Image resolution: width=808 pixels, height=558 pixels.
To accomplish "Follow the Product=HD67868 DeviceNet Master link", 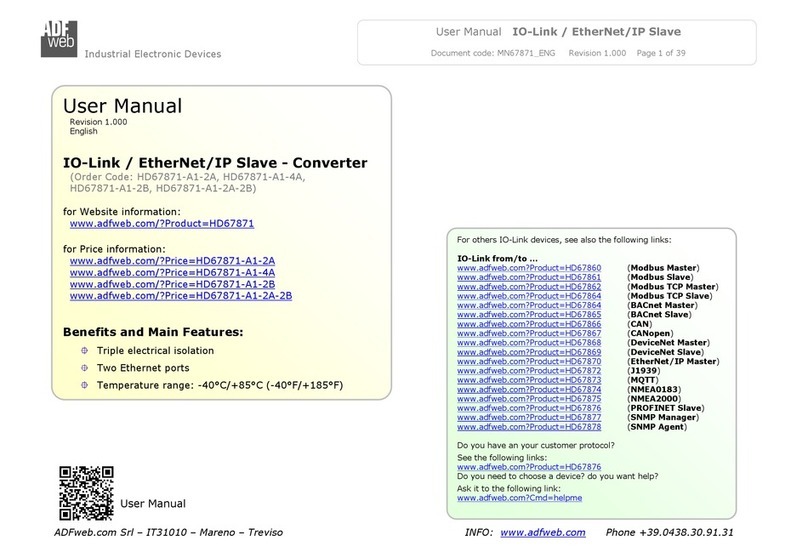I will (529, 343).
